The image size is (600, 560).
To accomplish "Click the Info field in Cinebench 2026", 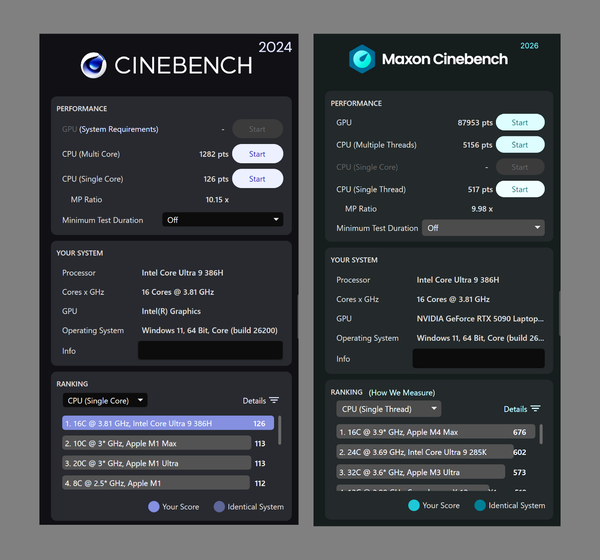I will [x=478, y=358].
